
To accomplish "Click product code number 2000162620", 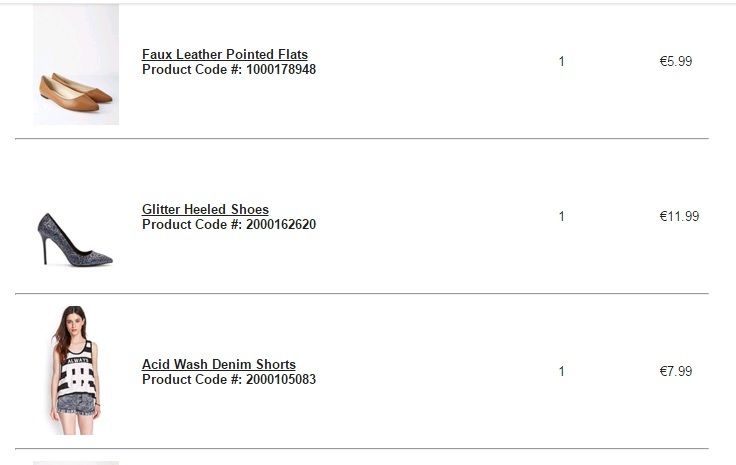I will point(281,225).
